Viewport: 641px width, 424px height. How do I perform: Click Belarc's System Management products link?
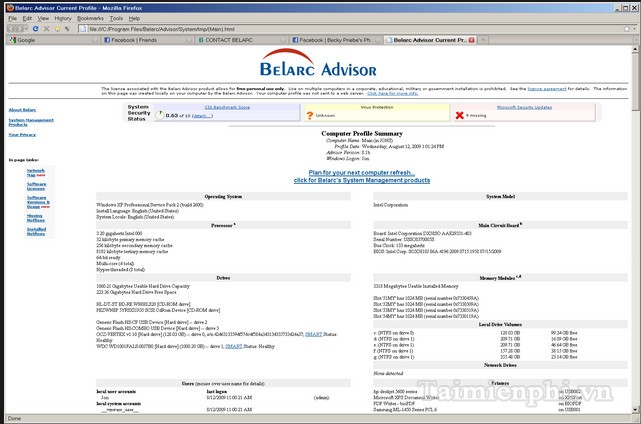pyautogui.click(x=362, y=180)
